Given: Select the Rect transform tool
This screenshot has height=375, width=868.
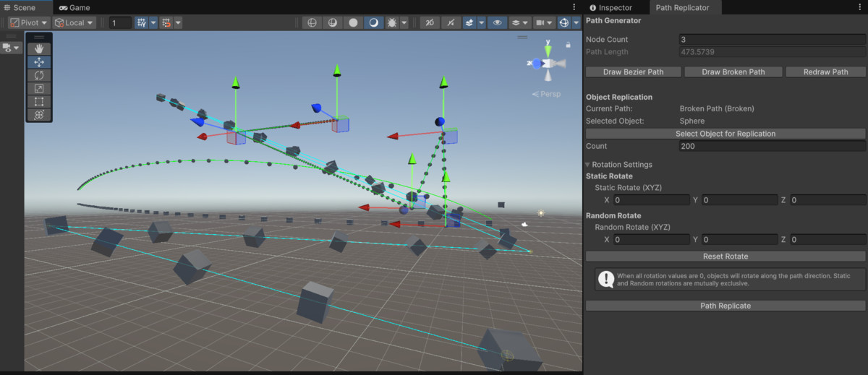Looking at the screenshot, I should [39, 101].
